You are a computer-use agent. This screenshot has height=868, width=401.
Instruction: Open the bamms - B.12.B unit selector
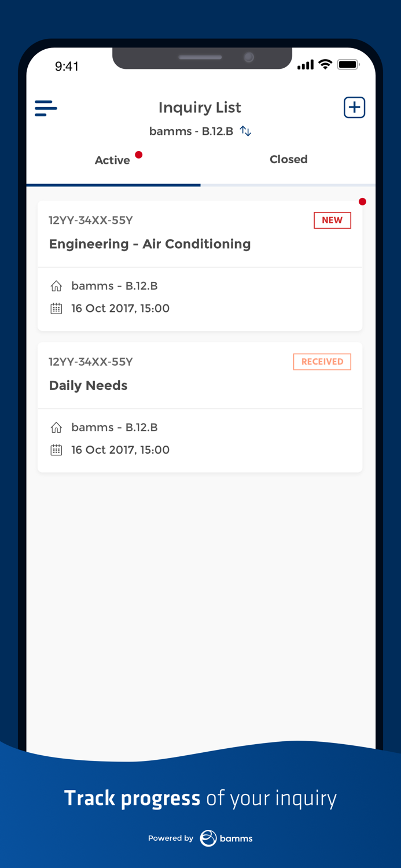[191, 131]
